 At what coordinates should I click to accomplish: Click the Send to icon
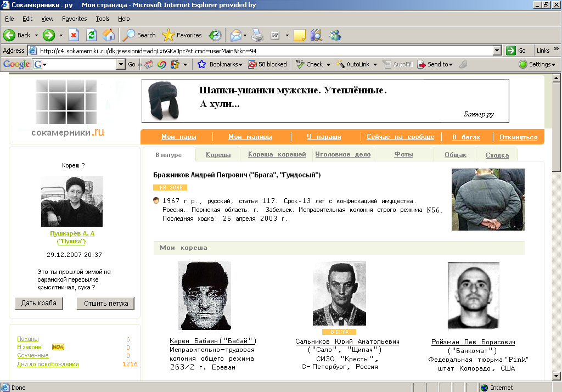tap(421, 64)
